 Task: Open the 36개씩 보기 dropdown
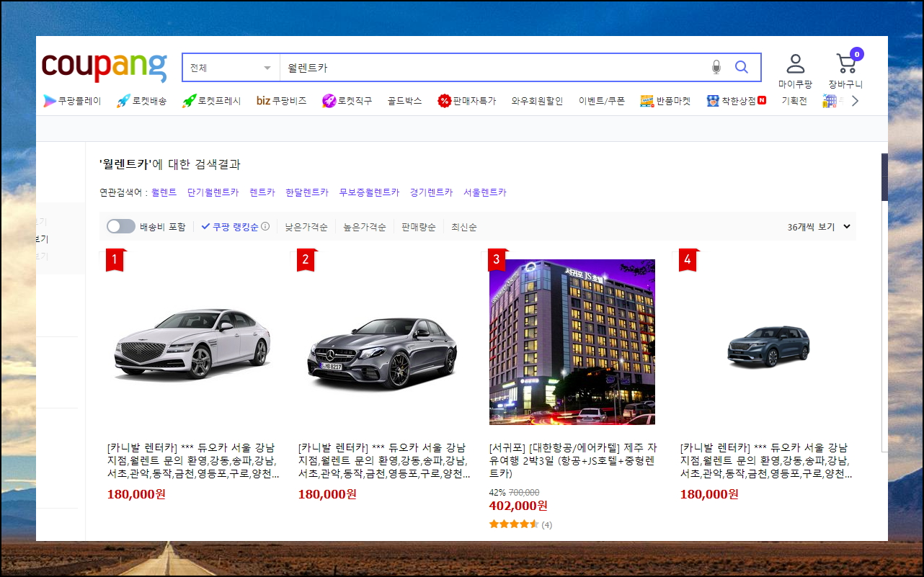(x=819, y=226)
